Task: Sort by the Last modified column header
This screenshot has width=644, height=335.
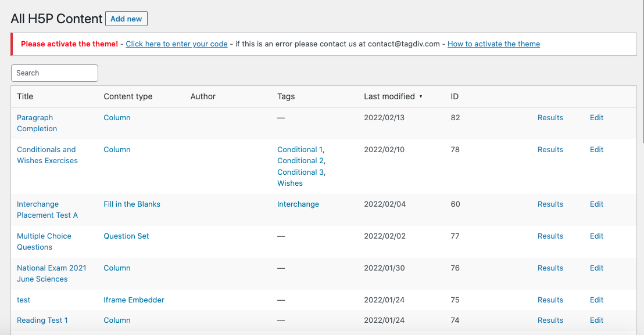Action: coord(389,96)
